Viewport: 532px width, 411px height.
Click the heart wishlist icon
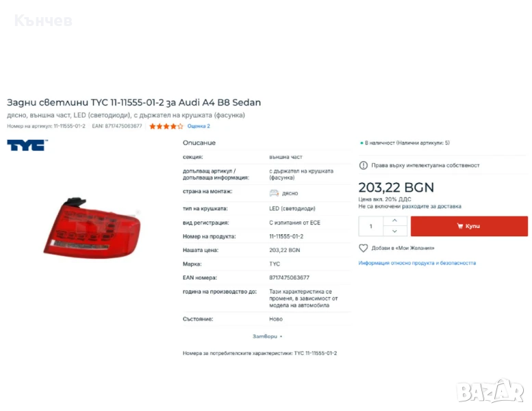[363, 248]
